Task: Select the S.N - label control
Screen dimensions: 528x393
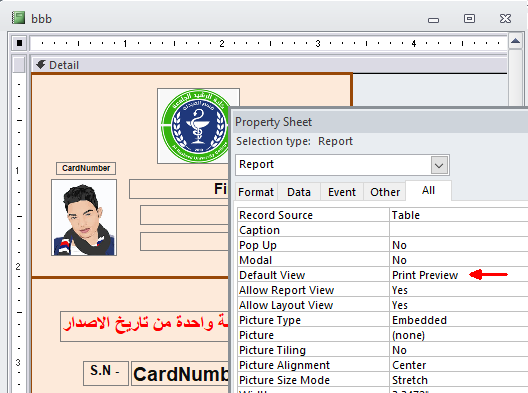Action: [x=106, y=373]
